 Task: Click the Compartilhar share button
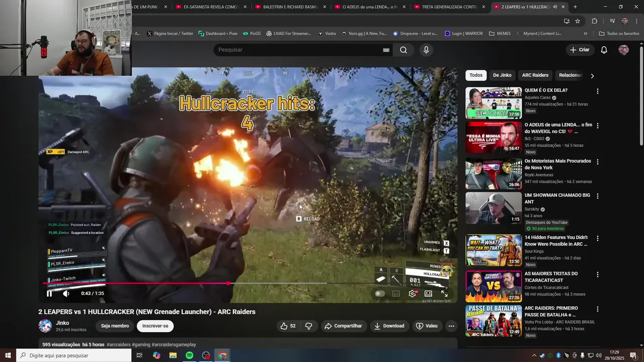click(x=343, y=326)
